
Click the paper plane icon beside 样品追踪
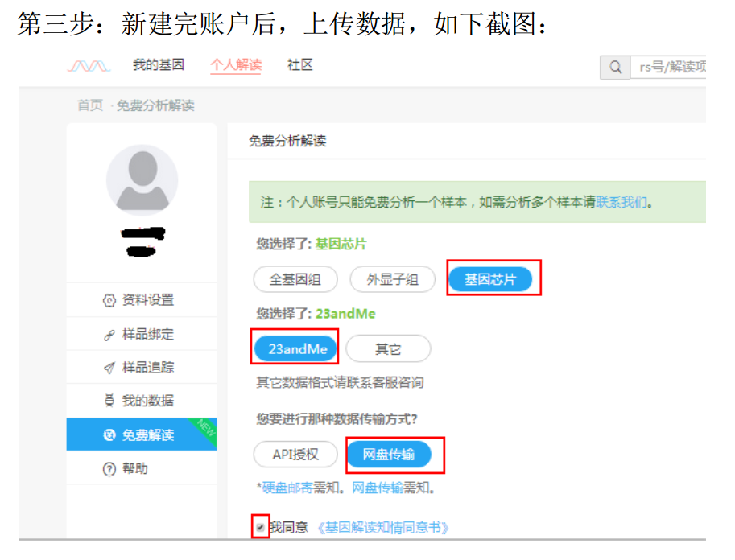109,368
